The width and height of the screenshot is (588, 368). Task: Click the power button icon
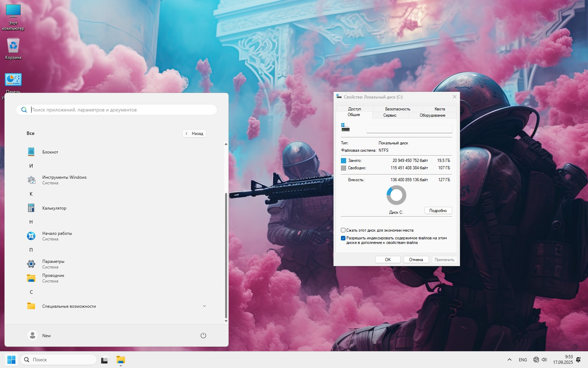[203, 335]
